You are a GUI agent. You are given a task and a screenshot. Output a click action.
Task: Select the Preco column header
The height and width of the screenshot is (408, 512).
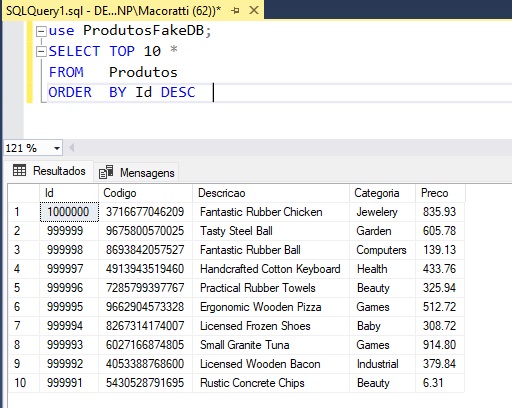pyautogui.click(x=440, y=193)
